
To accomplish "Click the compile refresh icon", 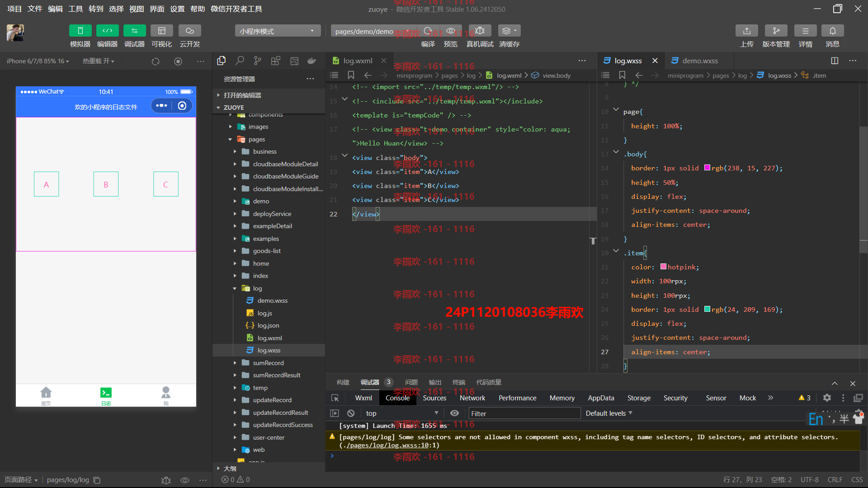I will point(428,31).
